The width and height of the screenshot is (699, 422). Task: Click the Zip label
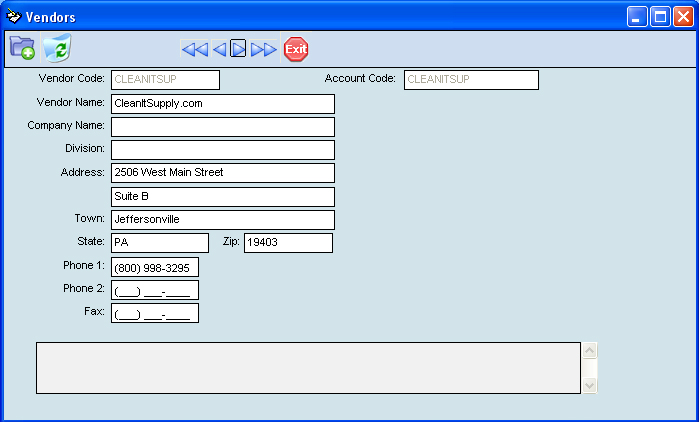click(231, 242)
